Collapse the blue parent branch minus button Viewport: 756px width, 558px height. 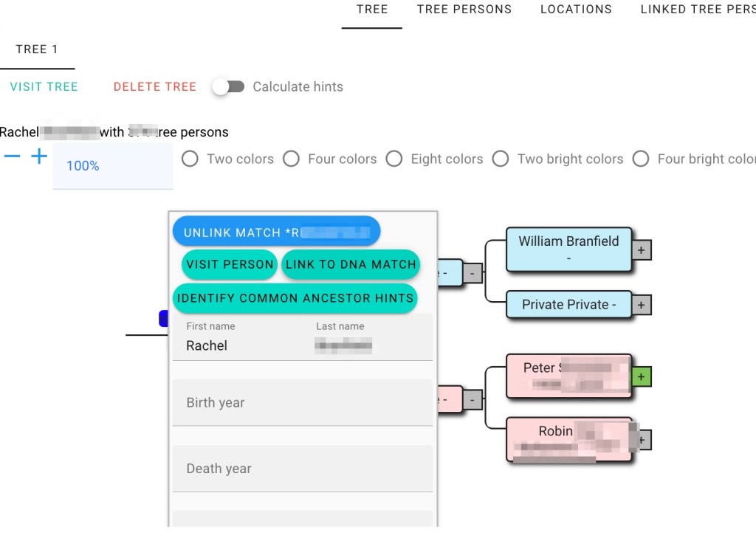click(472, 272)
